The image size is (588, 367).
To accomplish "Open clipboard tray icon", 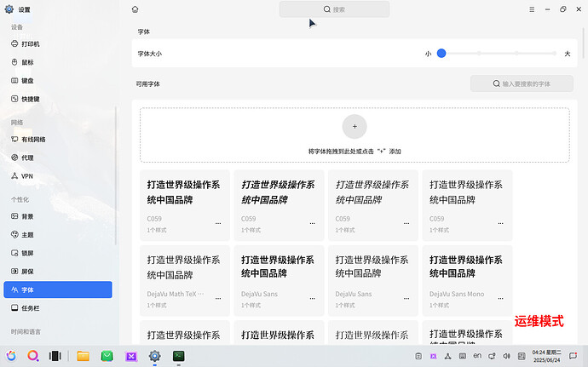I will coord(418,356).
